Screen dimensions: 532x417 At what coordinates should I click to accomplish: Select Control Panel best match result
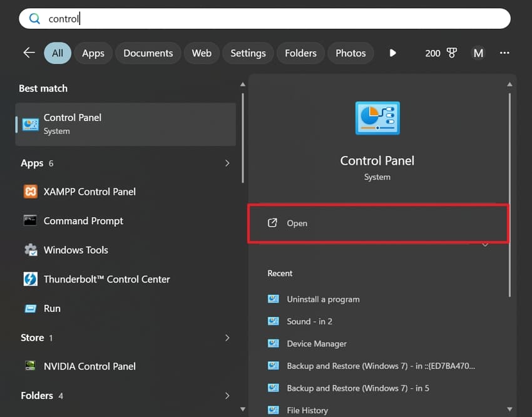(x=126, y=124)
